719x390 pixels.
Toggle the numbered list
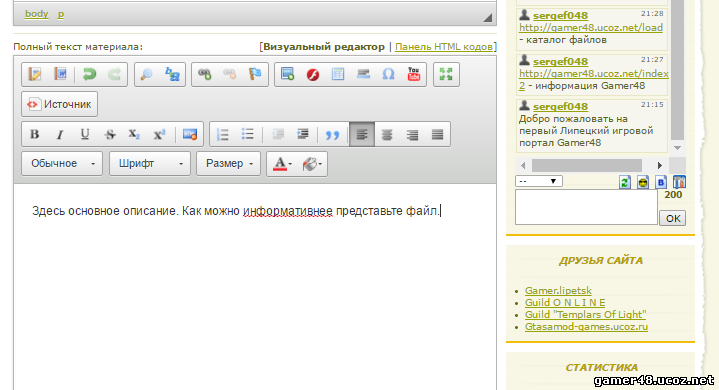(x=222, y=134)
